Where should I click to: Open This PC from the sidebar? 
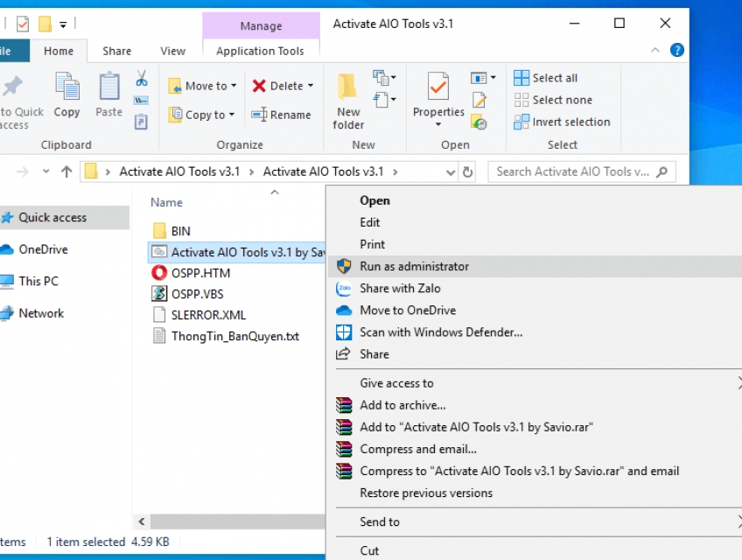(38, 281)
